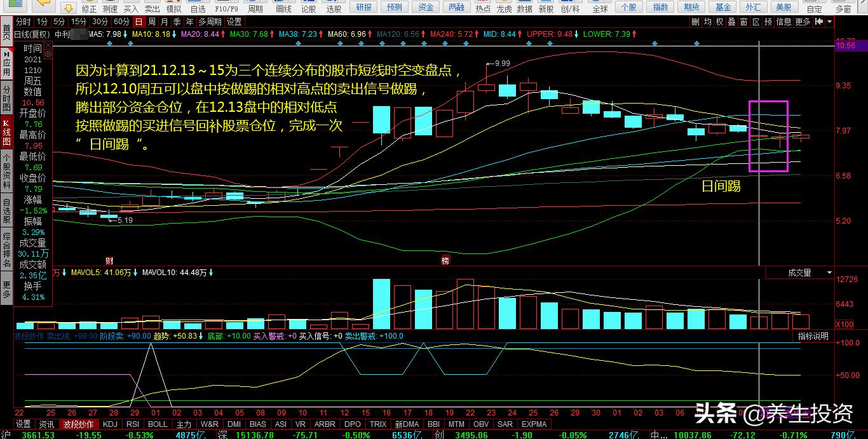The height and width of the screenshot is (439, 868).
Task: Toggle the 叠 overlay option
Action: (731, 22)
